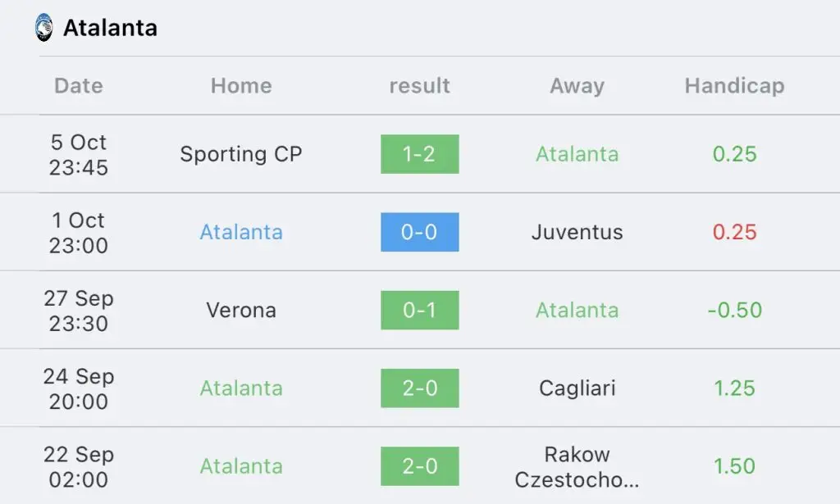Viewport: 840px width, 504px height.
Task: Open the 1-2 result badge
Action: (x=419, y=154)
